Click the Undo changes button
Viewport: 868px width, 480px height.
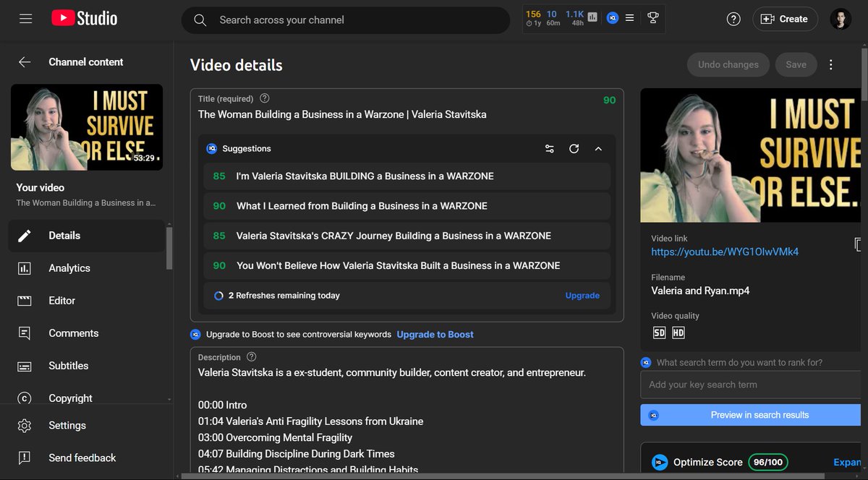tap(728, 64)
